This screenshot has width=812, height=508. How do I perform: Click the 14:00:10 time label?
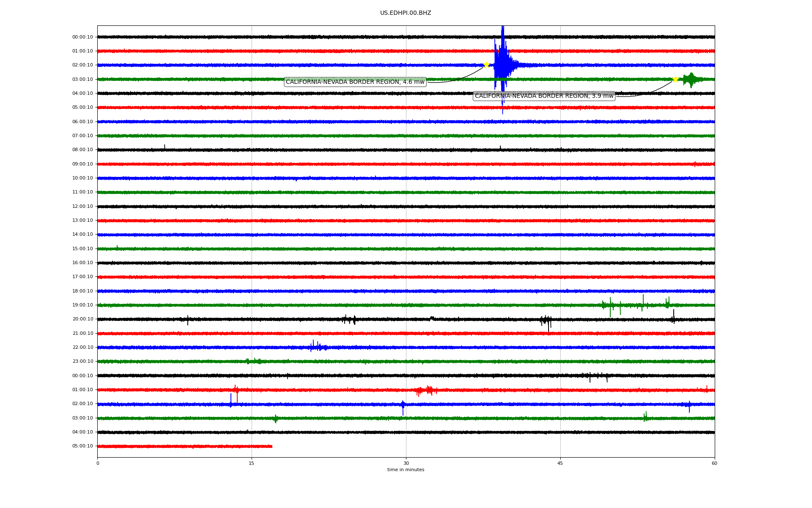tap(82, 235)
